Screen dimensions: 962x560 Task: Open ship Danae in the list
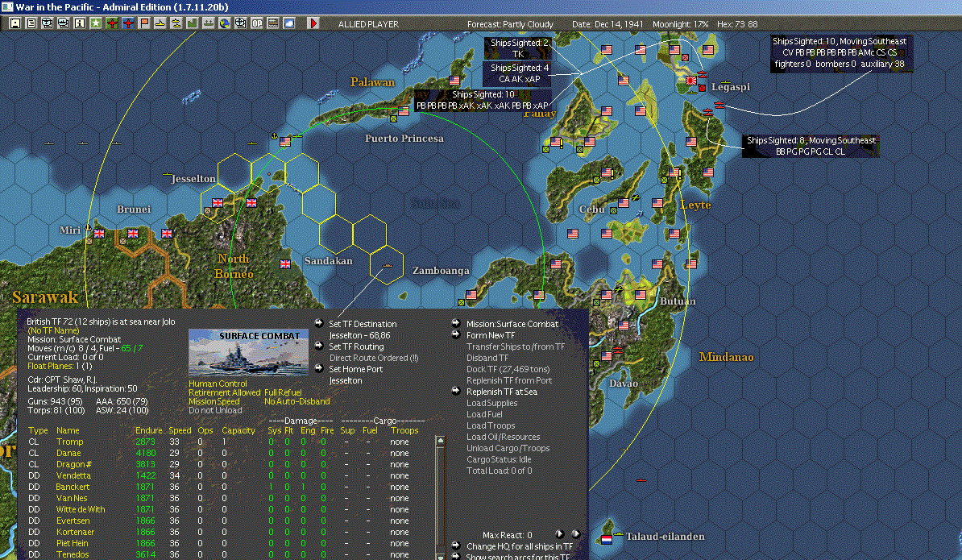pos(68,453)
